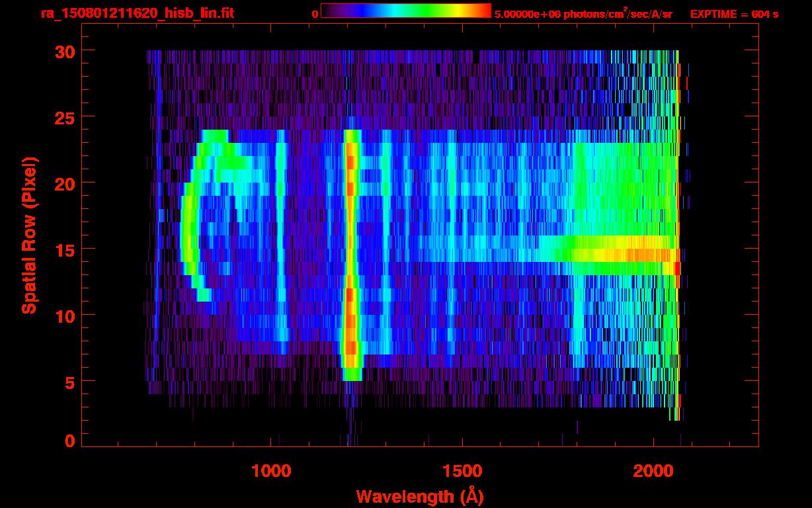Select the 1000 wavelength tick label
812x508 pixels.
point(271,471)
